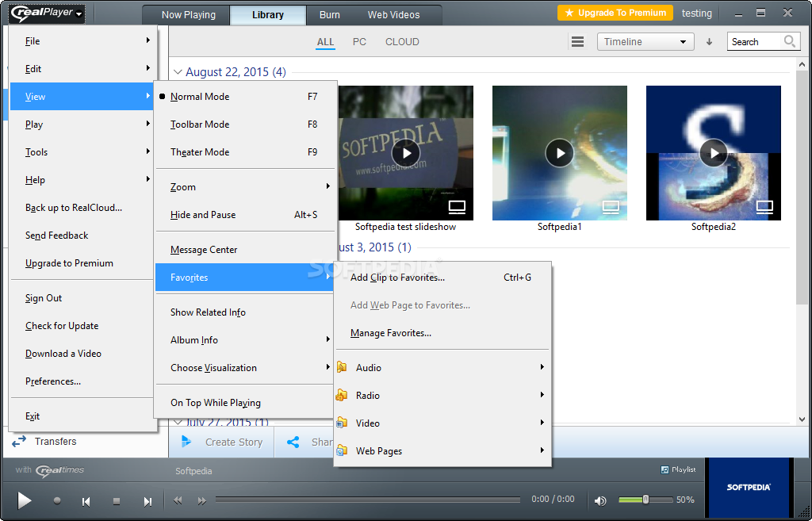
Task: Open the Timeline sort dropdown
Action: click(645, 42)
